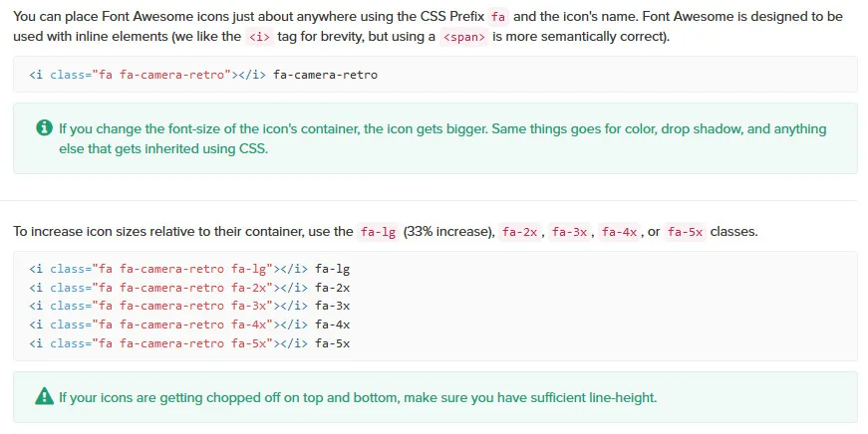This screenshot has width=868, height=434.
Task: Click the fa-5x inline code label
Action: point(686,232)
